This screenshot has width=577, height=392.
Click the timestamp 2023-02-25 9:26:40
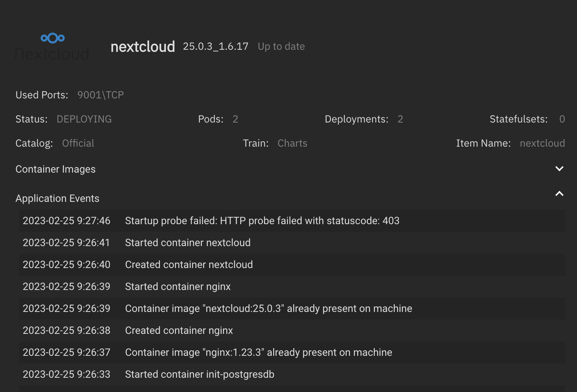coord(67,265)
